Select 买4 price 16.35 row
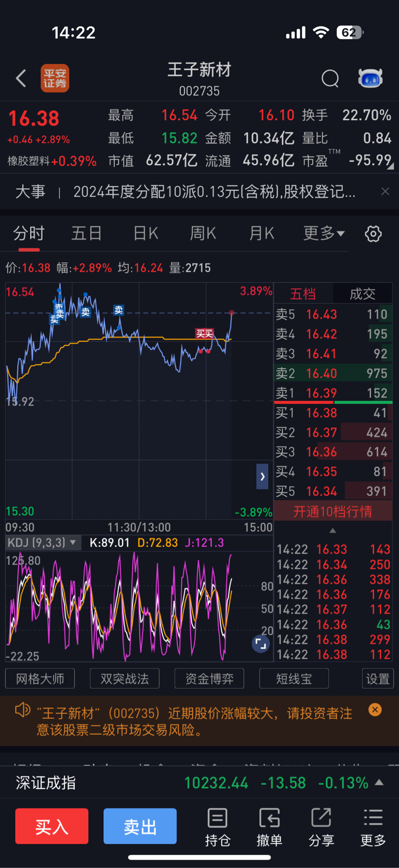This screenshot has width=399, height=868. pos(333,472)
